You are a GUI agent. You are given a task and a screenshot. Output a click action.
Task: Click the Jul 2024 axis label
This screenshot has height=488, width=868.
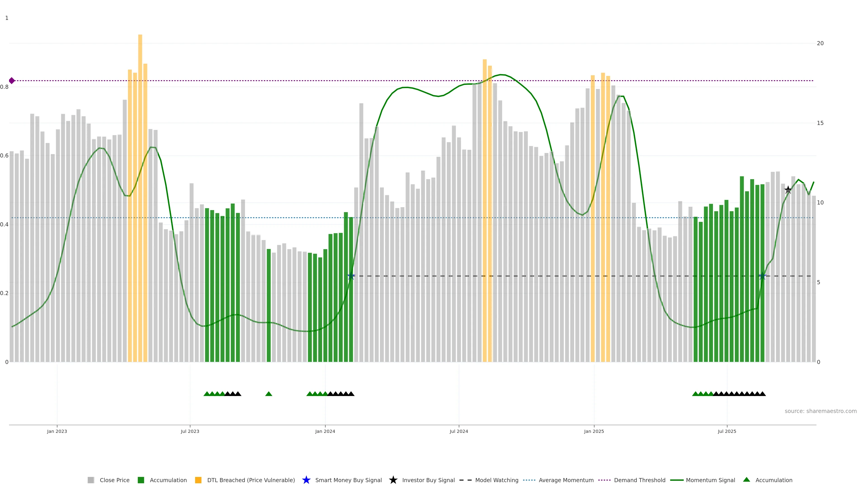[x=459, y=431]
